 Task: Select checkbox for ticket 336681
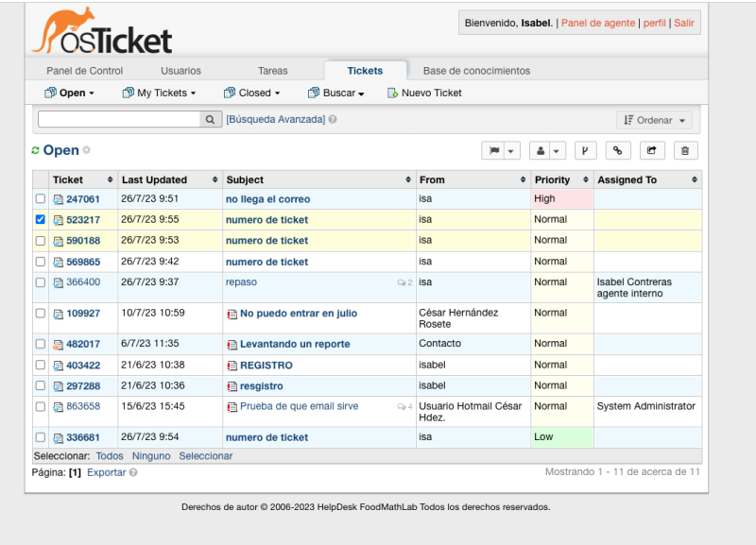(40, 437)
